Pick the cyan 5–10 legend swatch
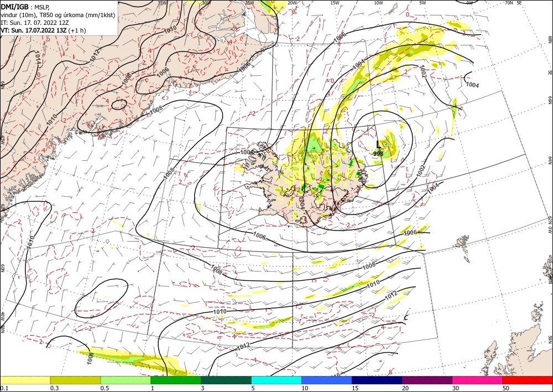Viewport: 553px width, 392px height. coord(276,380)
